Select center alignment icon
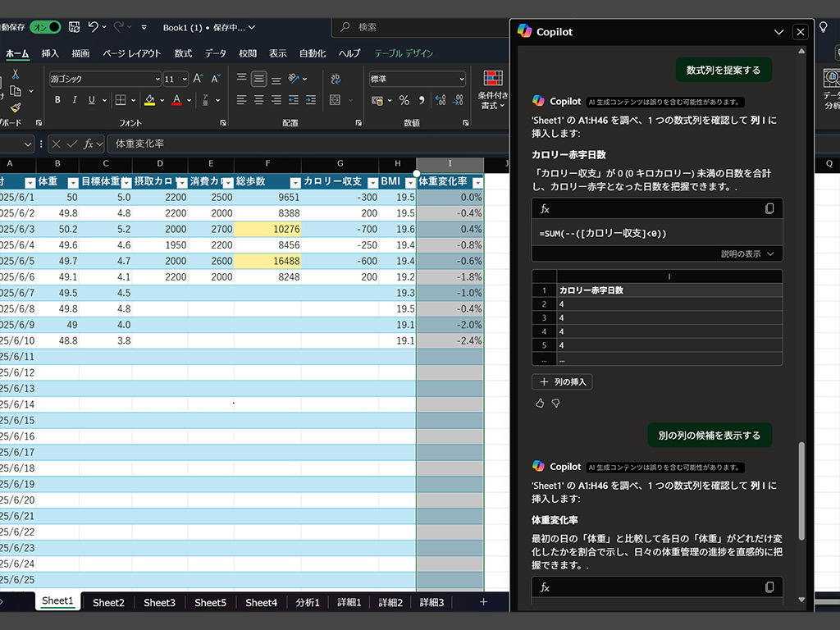840x630 pixels. pos(258,100)
